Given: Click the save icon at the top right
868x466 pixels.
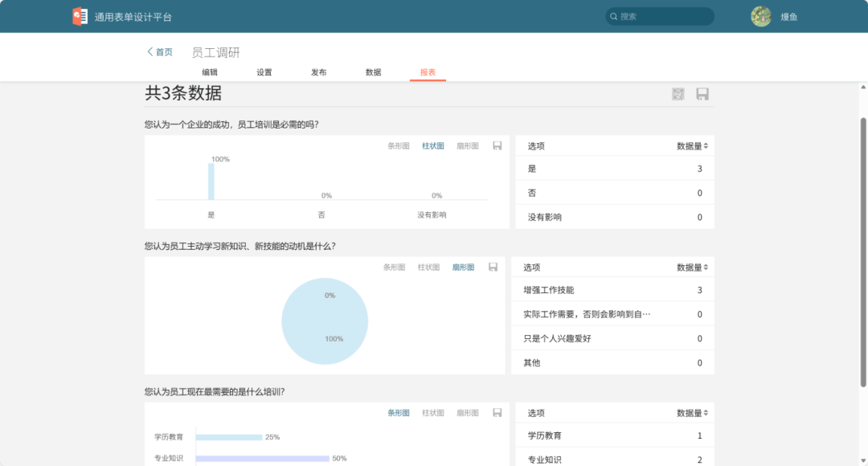Looking at the screenshot, I should tap(702, 93).
